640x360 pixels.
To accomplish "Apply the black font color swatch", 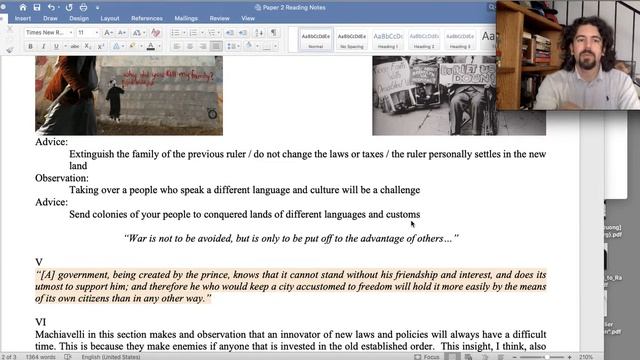I will click(151, 47).
